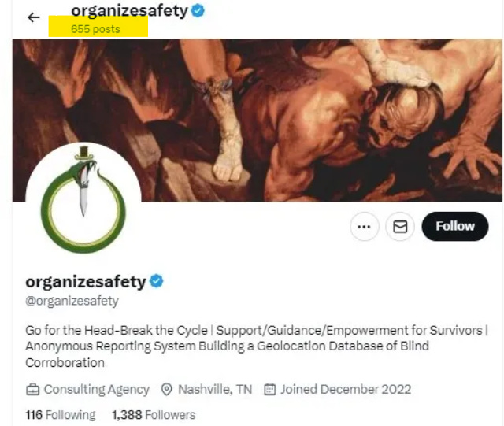Viewport: 504px width, 426px height.
Task: Open the painting banner image
Action: (258, 120)
